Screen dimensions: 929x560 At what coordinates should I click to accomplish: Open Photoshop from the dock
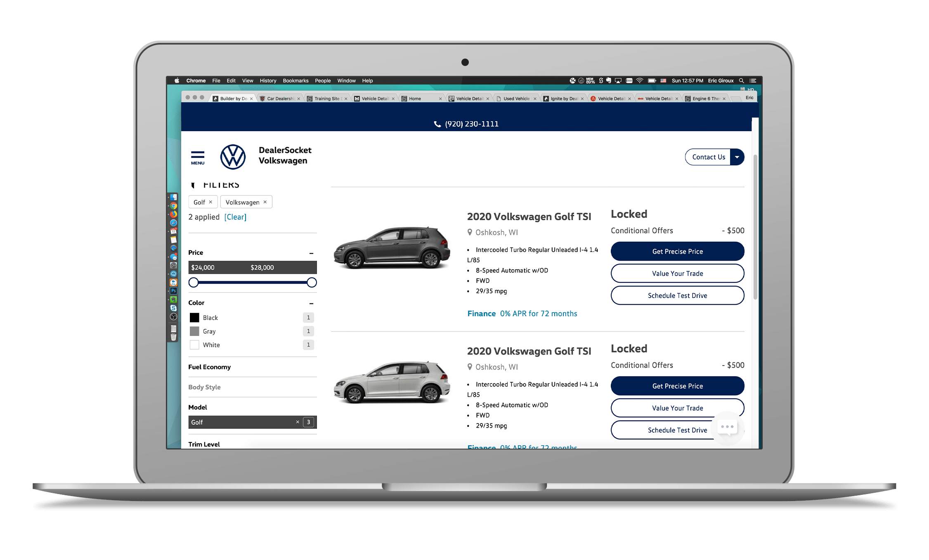click(173, 291)
